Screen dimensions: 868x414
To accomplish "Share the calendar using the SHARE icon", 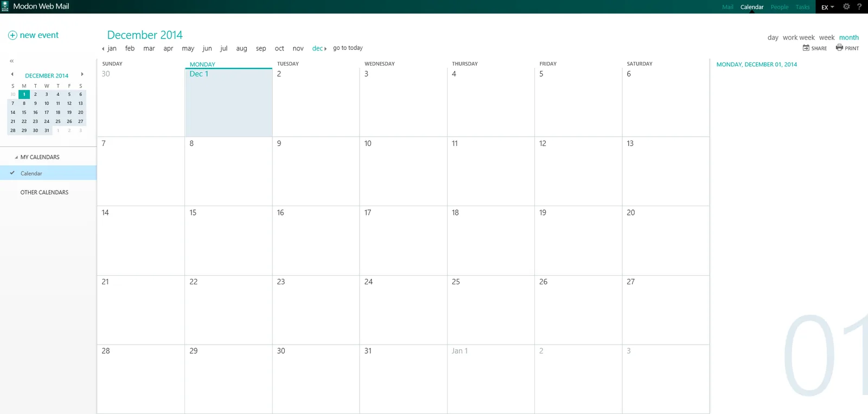I will point(806,48).
